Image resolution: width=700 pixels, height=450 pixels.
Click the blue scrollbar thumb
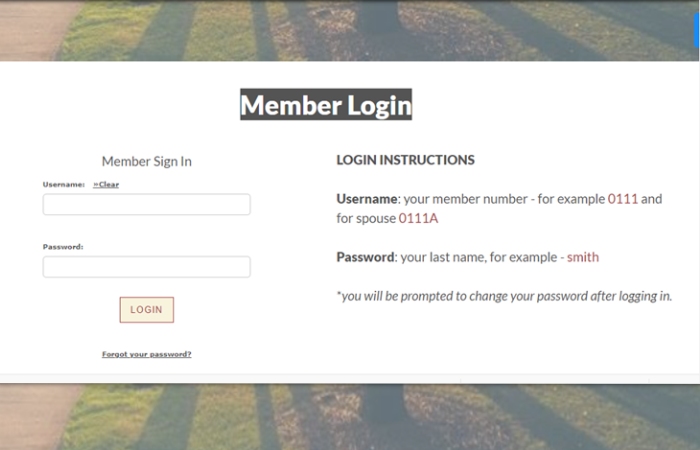[x=697, y=30]
